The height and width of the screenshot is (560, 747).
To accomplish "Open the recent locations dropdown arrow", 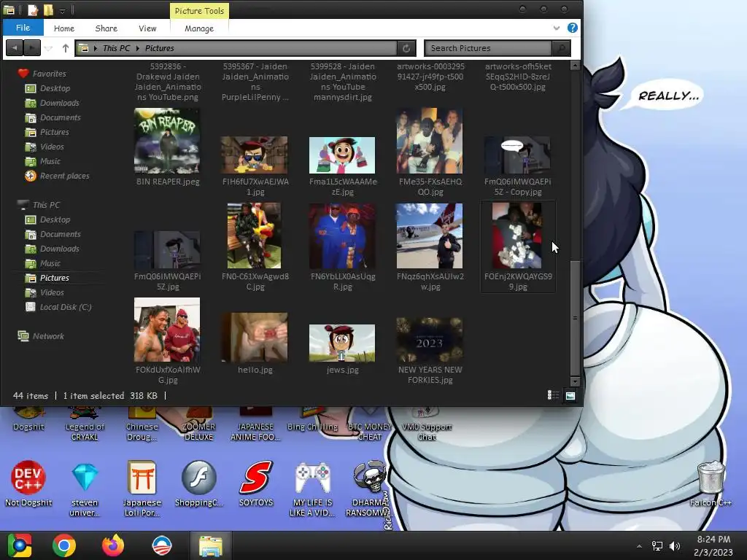I will [49, 48].
